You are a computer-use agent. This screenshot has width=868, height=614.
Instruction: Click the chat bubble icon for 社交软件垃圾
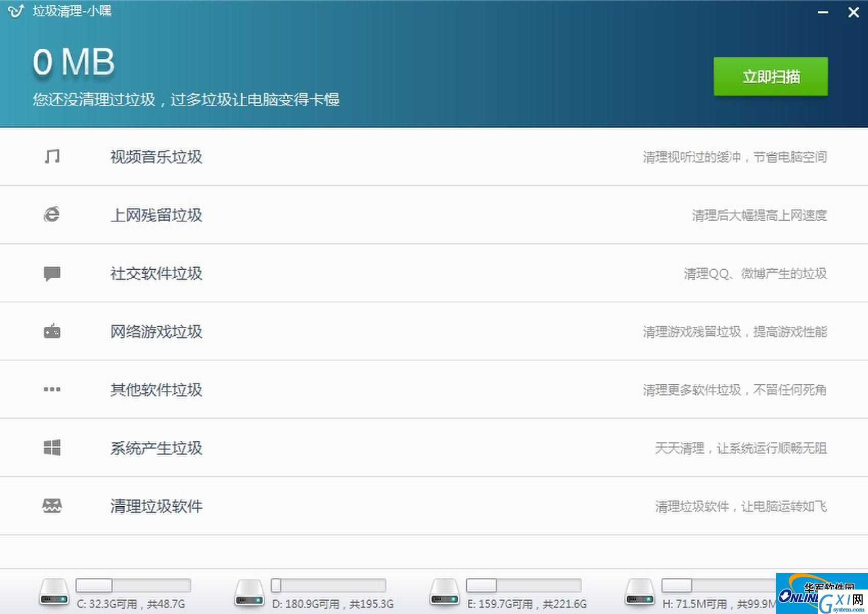tap(52, 273)
